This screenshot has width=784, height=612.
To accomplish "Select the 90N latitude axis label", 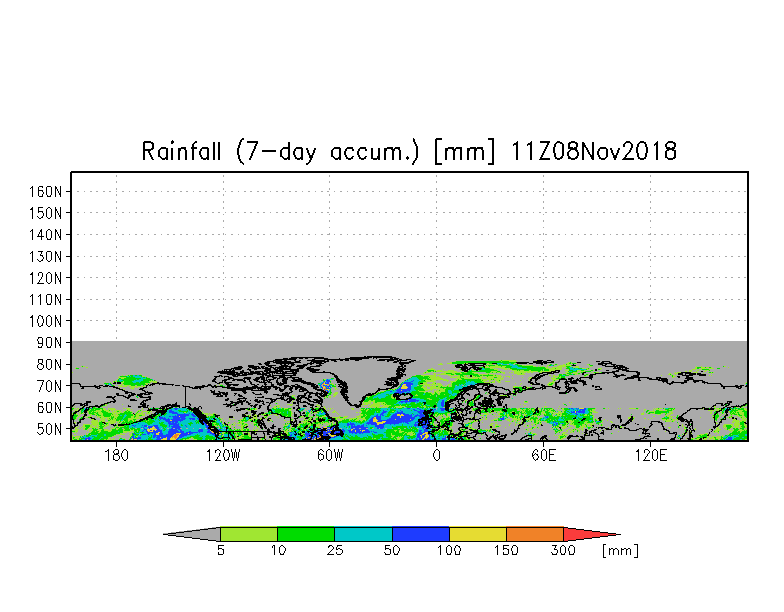I will point(52,342).
